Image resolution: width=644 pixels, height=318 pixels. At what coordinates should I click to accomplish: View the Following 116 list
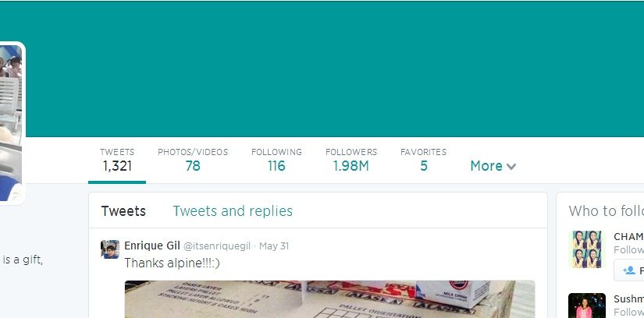click(x=276, y=160)
